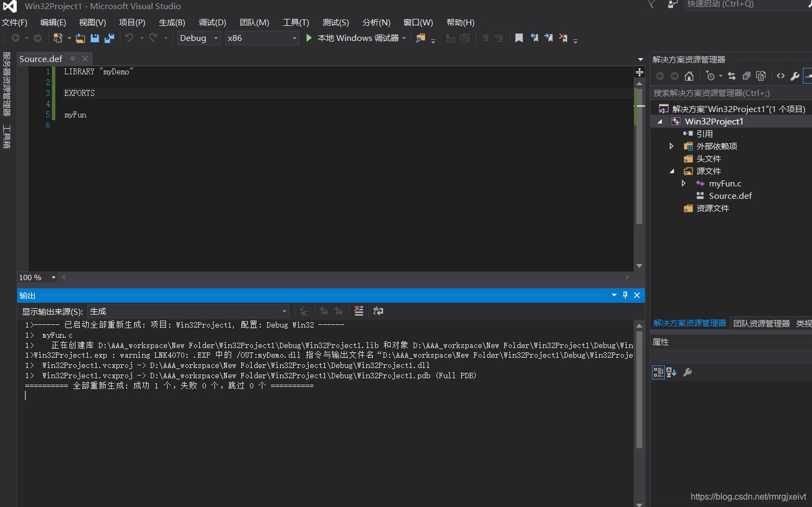Start the 本地 Windows 调试器
The height and width of the screenshot is (507, 812).
[353, 38]
